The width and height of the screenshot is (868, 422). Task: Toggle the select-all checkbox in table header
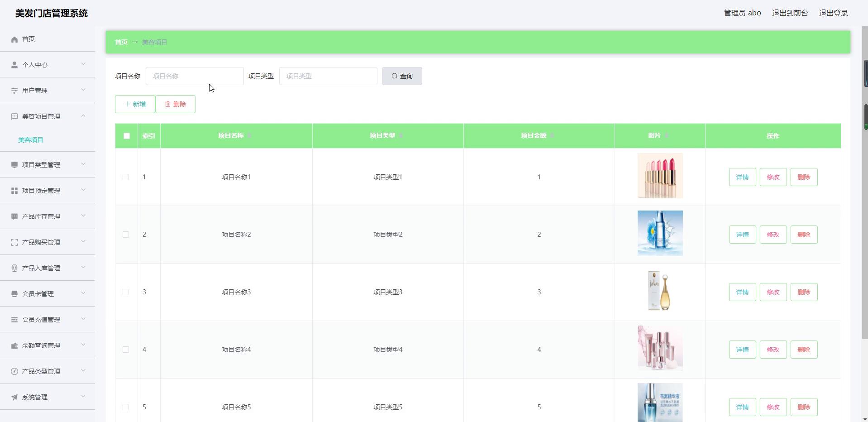click(x=127, y=136)
